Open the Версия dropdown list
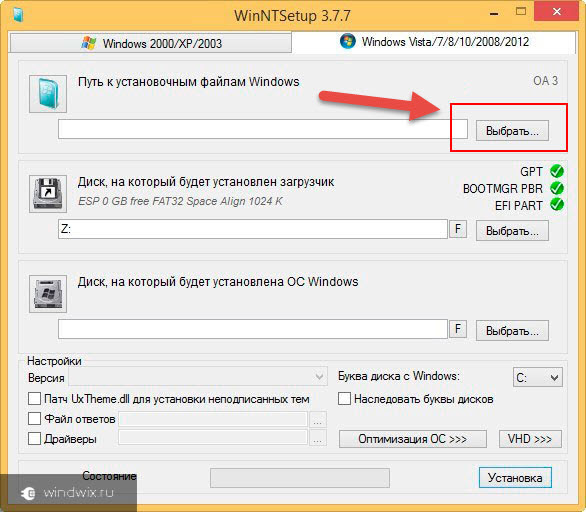The width and height of the screenshot is (586, 512). pos(198,377)
